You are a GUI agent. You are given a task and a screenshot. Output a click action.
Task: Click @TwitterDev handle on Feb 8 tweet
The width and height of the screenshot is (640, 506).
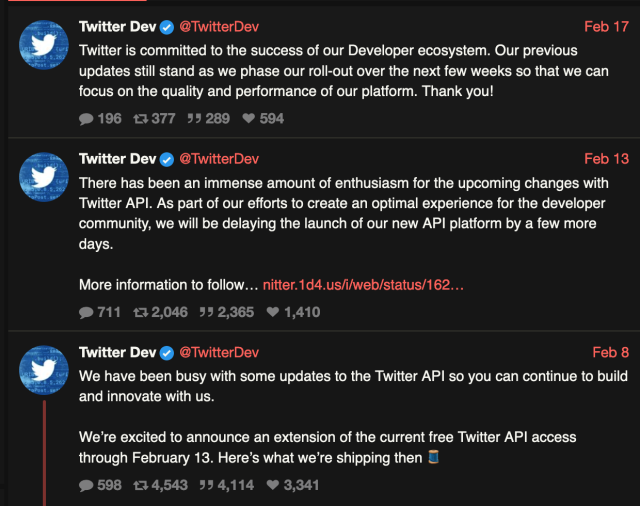click(x=218, y=352)
